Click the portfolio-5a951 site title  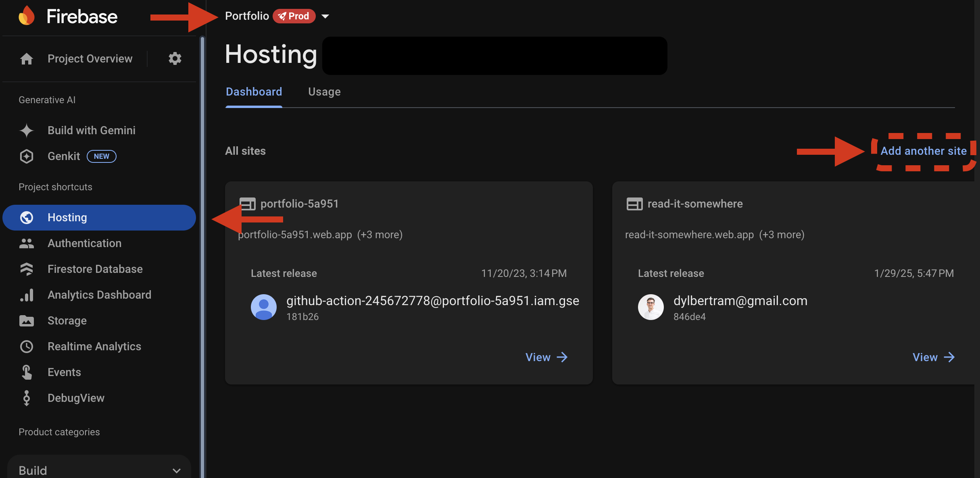[299, 204]
